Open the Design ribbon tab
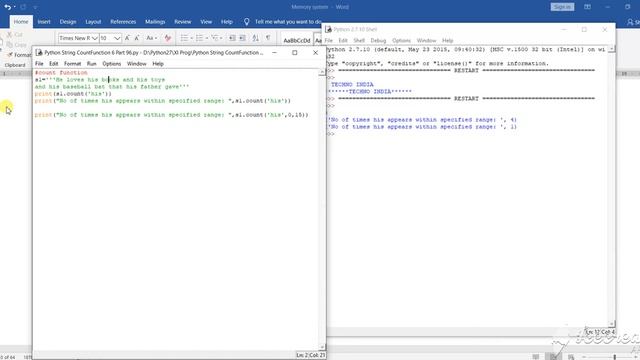This screenshot has width=640, height=360. [x=68, y=22]
